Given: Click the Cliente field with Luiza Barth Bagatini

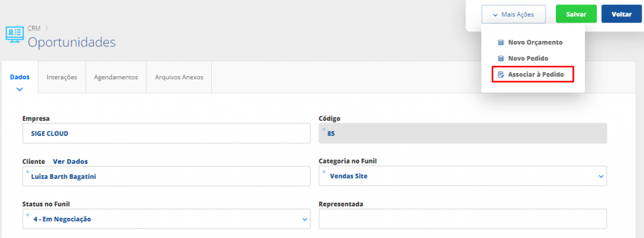Looking at the screenshot, I should pyautogui.click(x=166, y=176).
